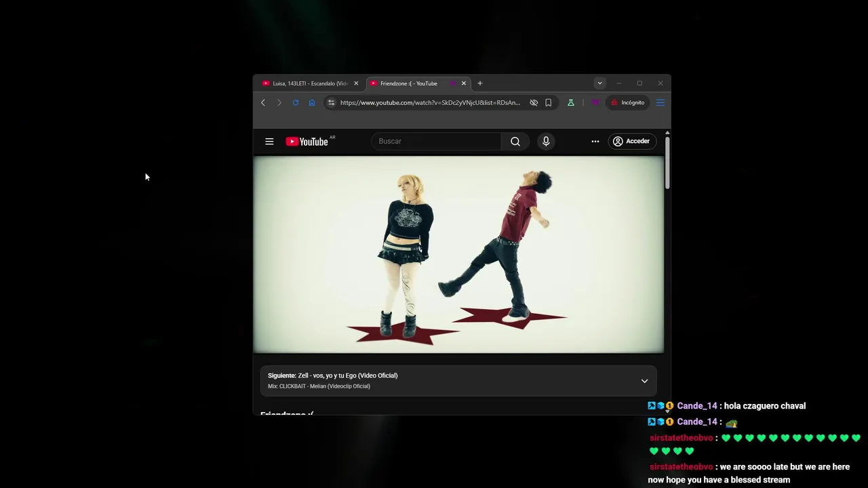Click the Buscar search field
The width and height of the screenshot is (868, 488).
pos(436,141)
